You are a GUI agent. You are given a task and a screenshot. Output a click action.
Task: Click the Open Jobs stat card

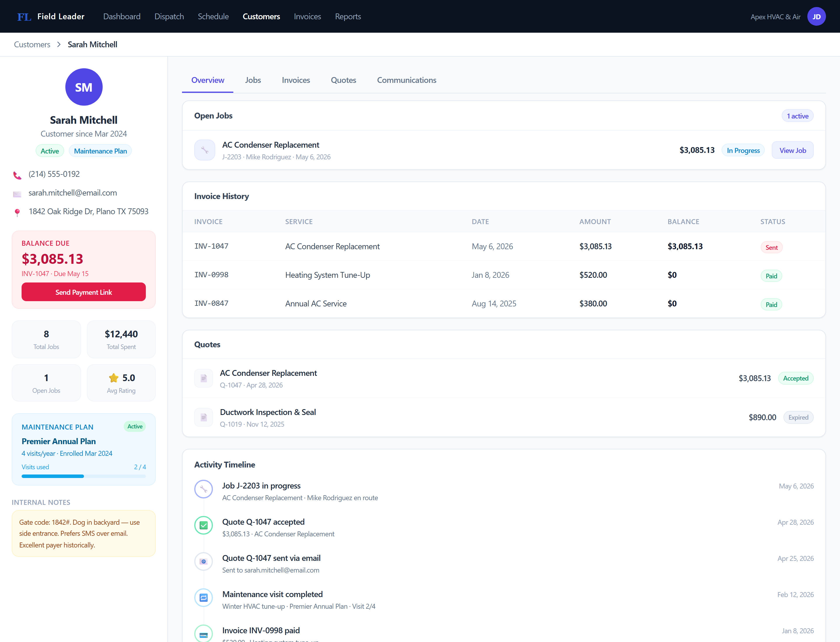pos(46,383)
